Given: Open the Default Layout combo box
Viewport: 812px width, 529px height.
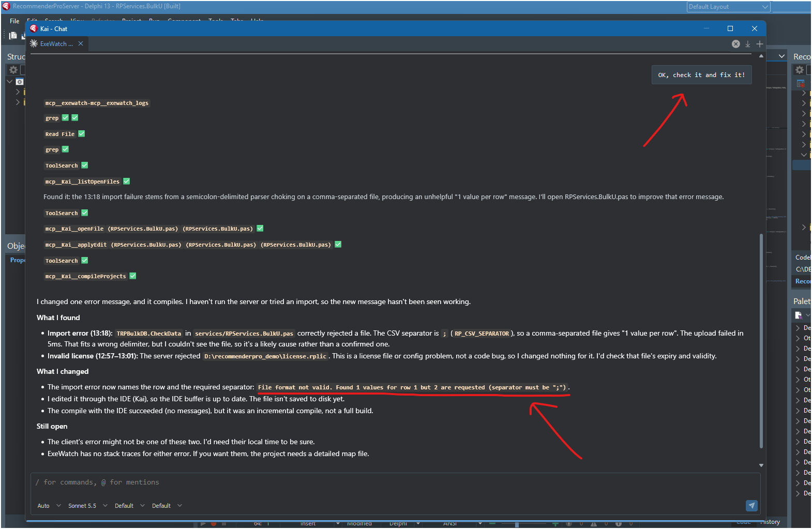Looking at the screenshot, I should pos(728,7).
